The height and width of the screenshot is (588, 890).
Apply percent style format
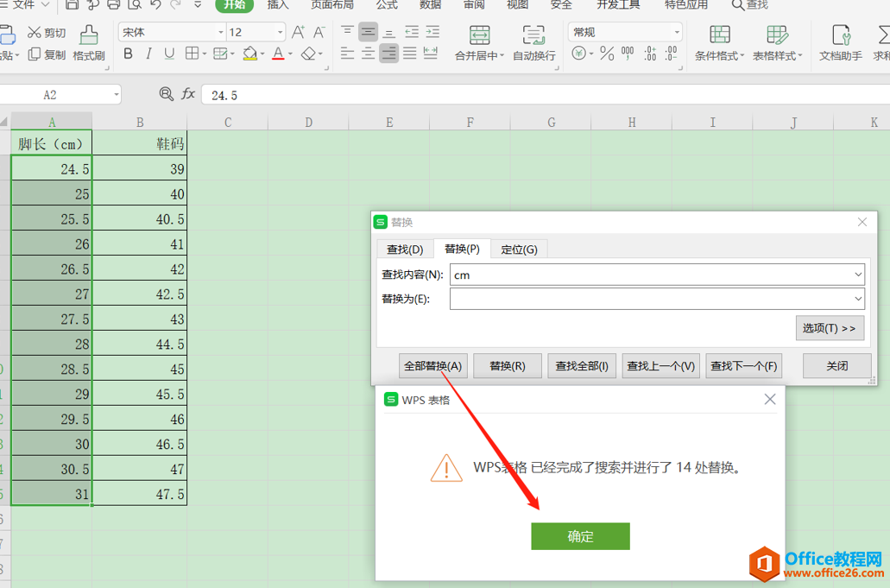tap(607, 54)
